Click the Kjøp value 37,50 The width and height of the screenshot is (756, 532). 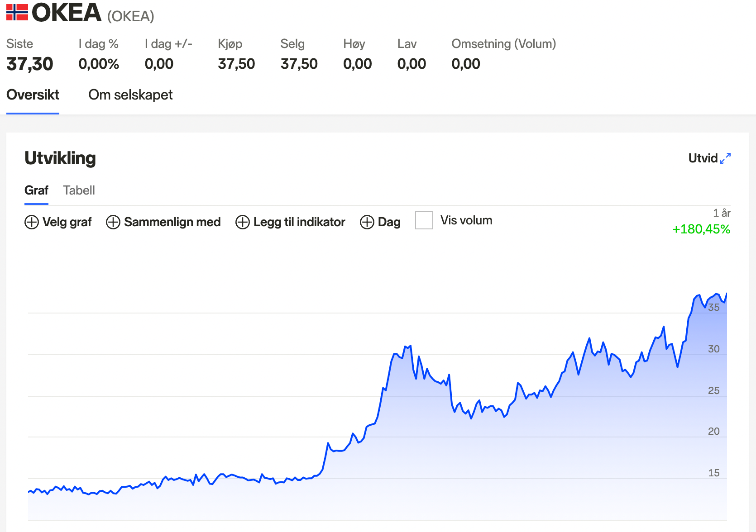click(236, 64)
